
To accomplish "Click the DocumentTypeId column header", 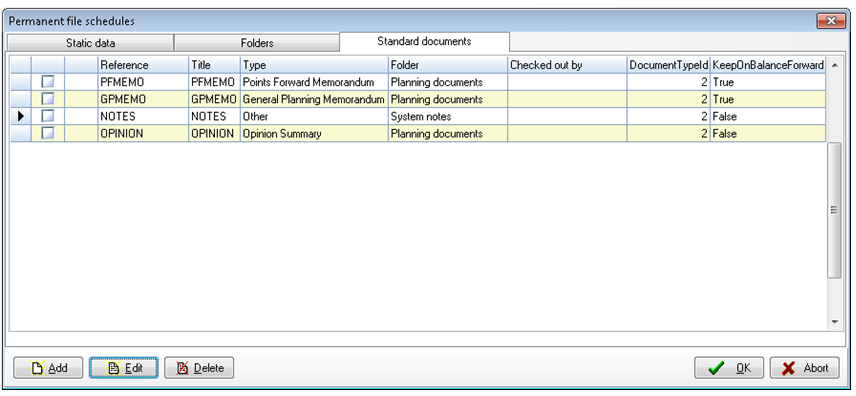I will (668, 65).
